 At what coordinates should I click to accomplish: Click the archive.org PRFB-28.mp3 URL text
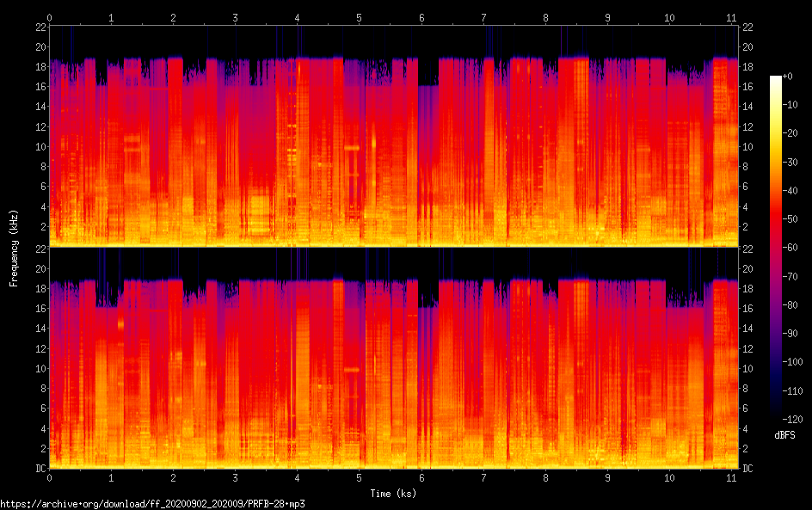click(153, 504)
